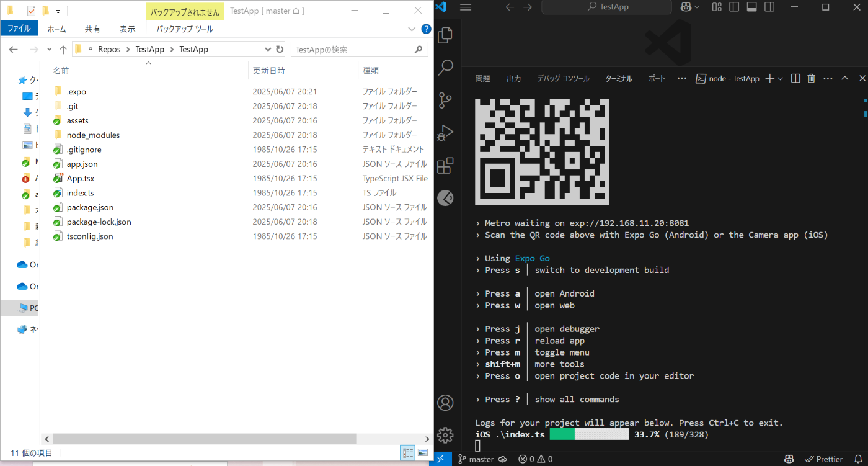This screenshot has height=466, width=868.
Task: Go back with VS Code title bar arrow
Action: 510,7
